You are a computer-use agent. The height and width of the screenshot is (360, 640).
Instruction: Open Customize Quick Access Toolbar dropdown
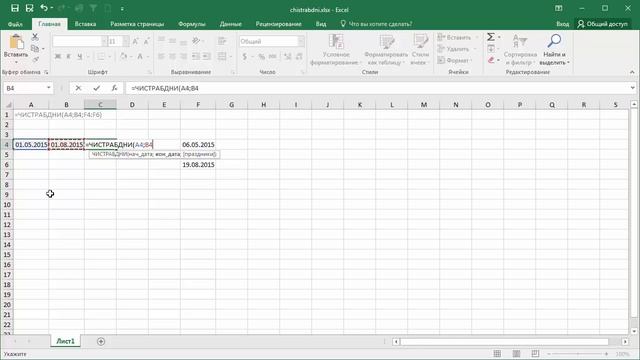pyautogui.click(x=122, y=9)
